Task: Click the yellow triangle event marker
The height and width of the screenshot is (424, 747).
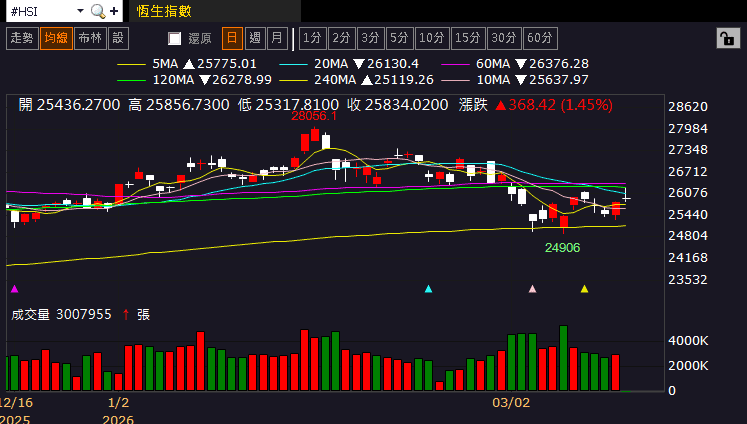Action: [x=584, y=288]
